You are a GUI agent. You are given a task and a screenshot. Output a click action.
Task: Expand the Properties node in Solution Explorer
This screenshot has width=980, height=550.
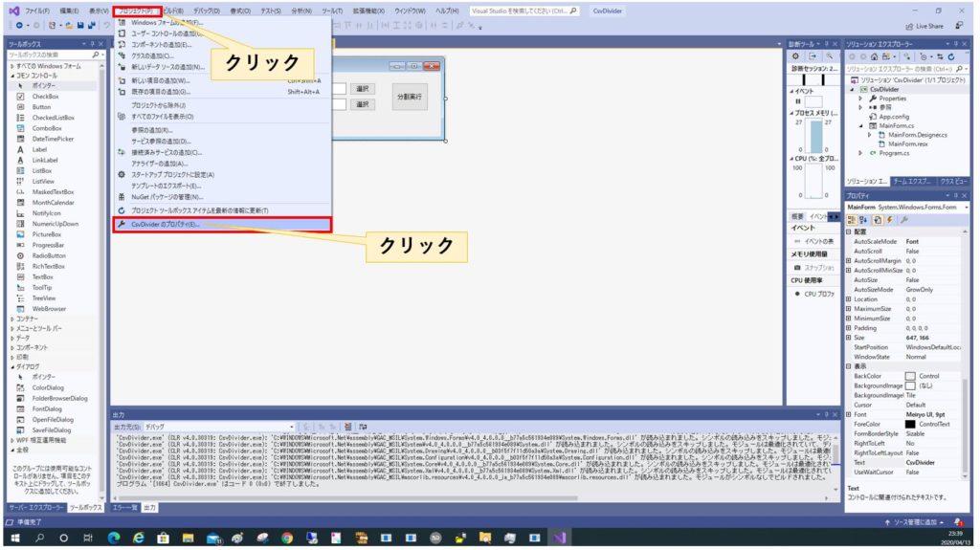coord(860,99)
